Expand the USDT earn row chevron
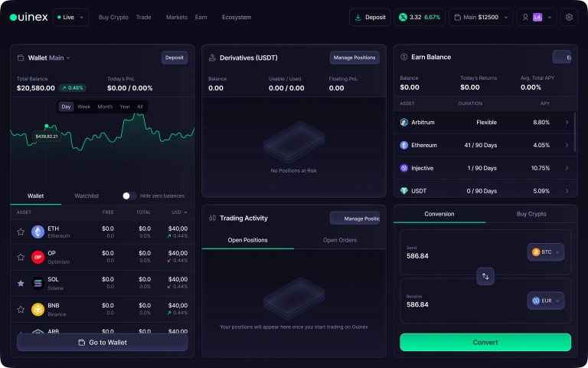 [567, 191]
